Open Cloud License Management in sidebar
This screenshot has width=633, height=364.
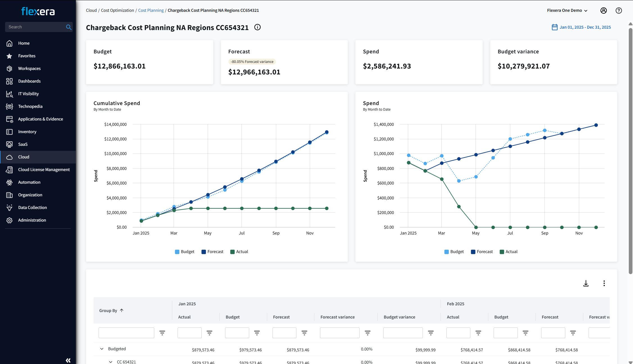point(44,170)
